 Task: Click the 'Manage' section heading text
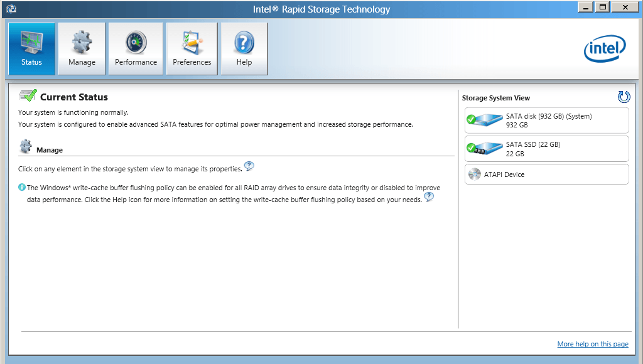[50, 150]
